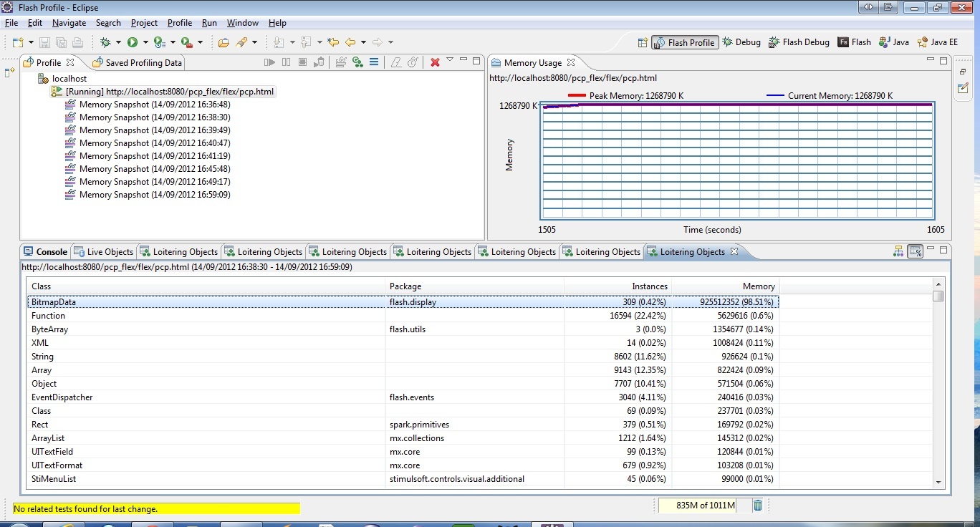
Task: Click the Save toolbar icon
Action: click(44, 42)
